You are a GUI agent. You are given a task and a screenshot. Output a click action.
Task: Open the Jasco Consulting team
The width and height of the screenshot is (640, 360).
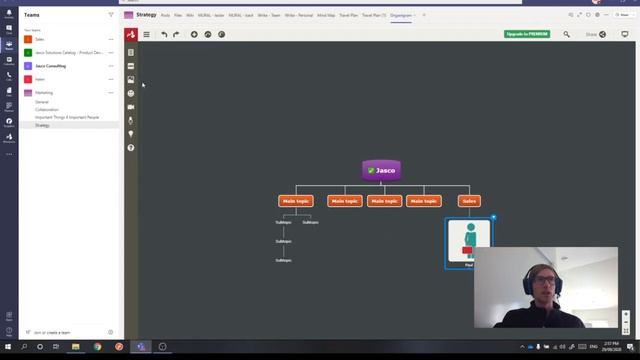point(50,66)
